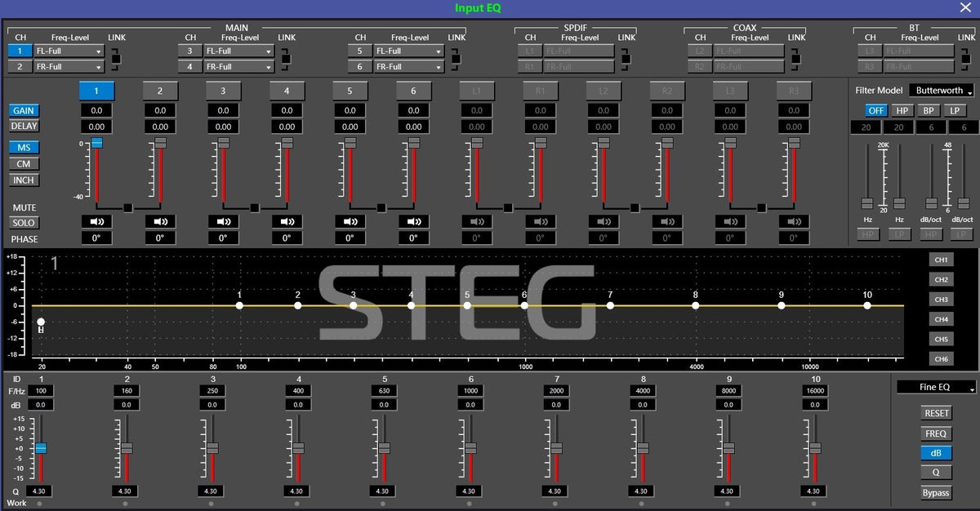980x511 pixels.
Task: Click high-pass marker at 20 Hz on graph
Action: tap(41, 322)
